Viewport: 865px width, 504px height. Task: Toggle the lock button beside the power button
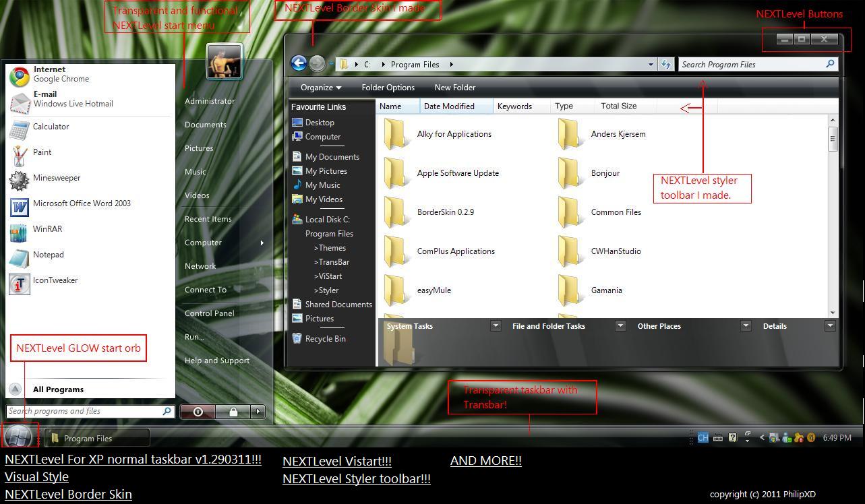pyautogui.click(x=233, y=411)
